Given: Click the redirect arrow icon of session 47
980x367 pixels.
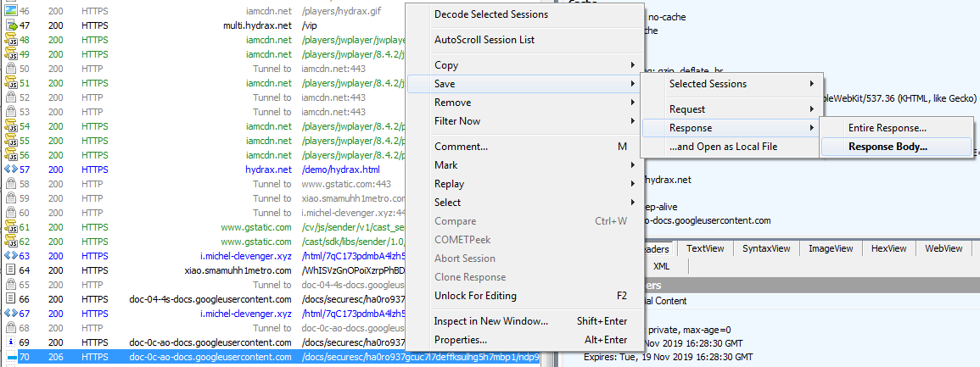Looking at the screenshot, I should tap(11, 25).
